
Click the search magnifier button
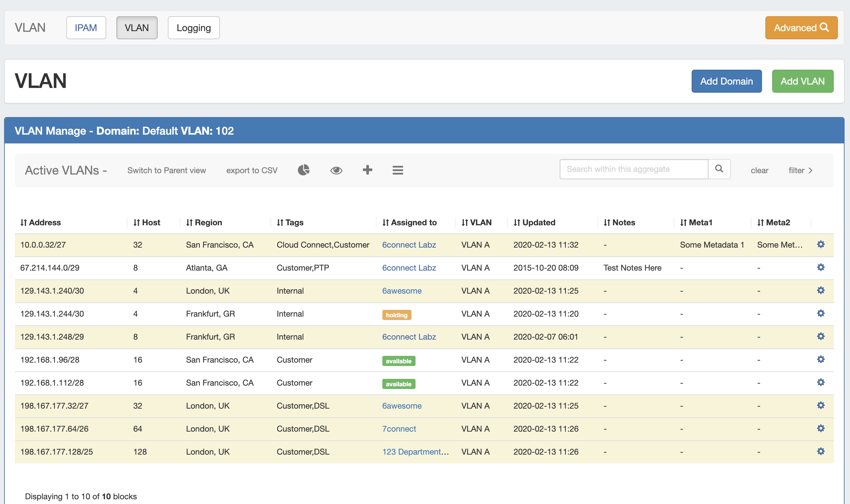tap(719, 169)
